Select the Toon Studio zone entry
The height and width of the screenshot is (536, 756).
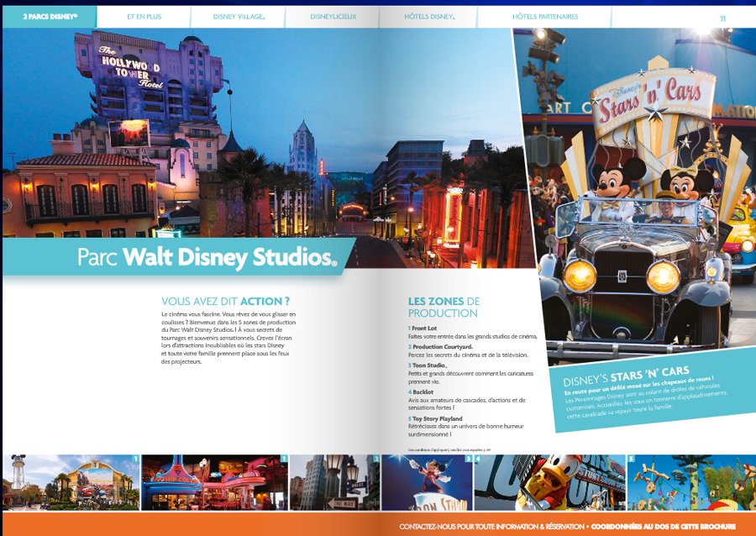(429, 365)
